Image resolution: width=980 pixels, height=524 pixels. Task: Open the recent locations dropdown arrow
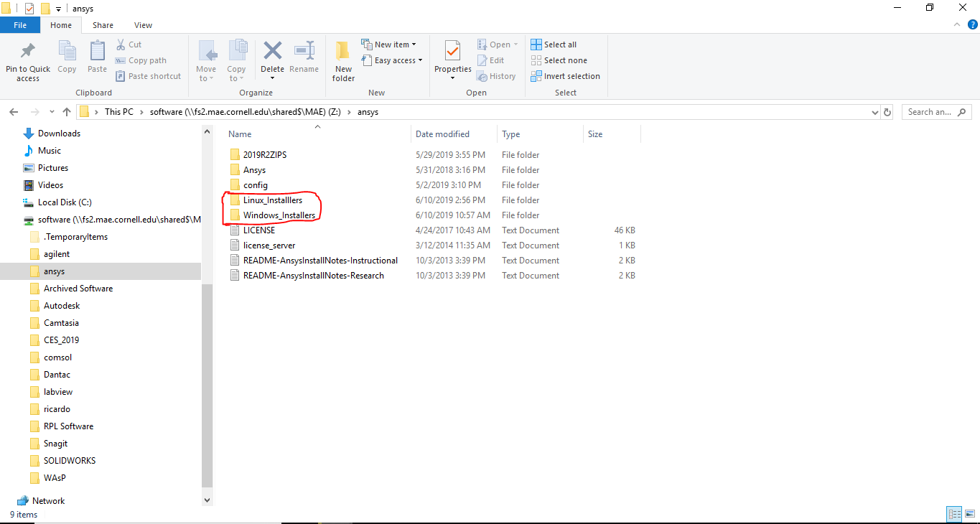52,112
